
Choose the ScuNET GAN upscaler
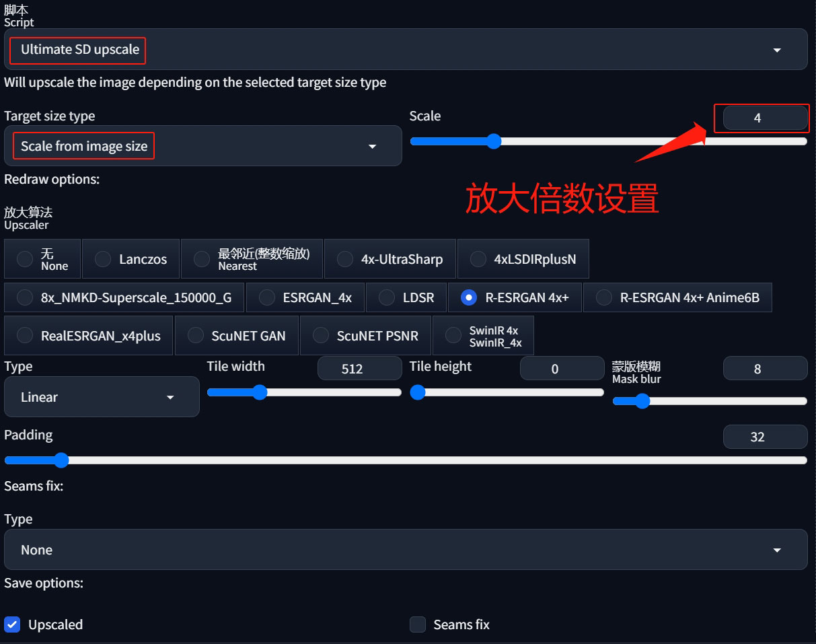point(237,334)
